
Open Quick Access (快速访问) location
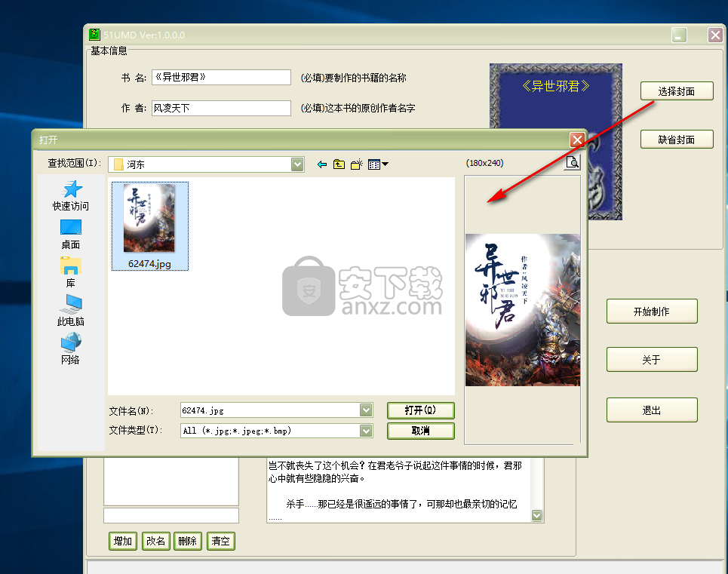pos(71,195)
